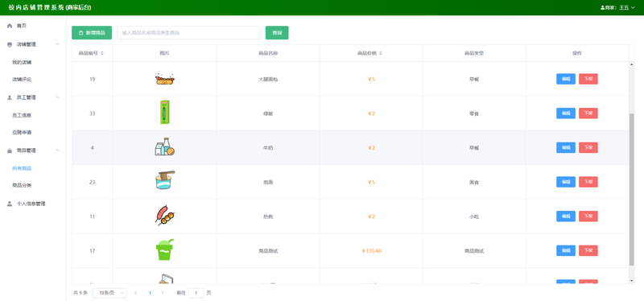Click 下架 for 绿箭 row
Screen dimensions: 644x301
[x=588, y=113]
